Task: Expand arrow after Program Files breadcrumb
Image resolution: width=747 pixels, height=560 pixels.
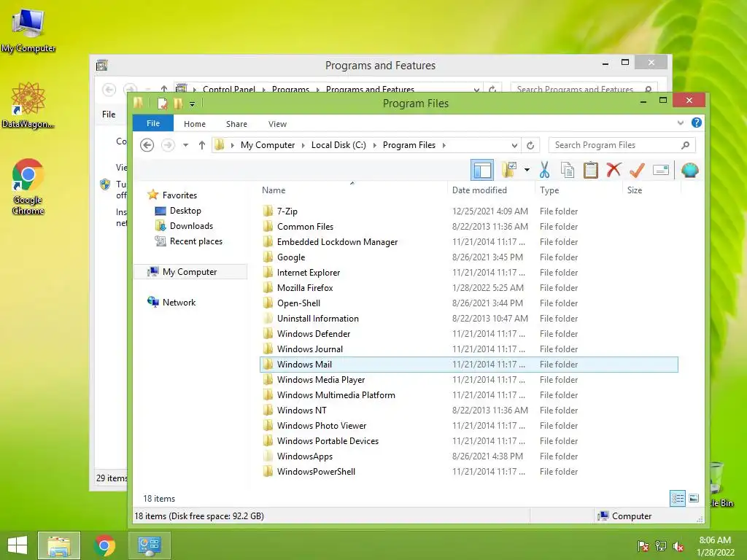Action: click(x=444, y=145)
